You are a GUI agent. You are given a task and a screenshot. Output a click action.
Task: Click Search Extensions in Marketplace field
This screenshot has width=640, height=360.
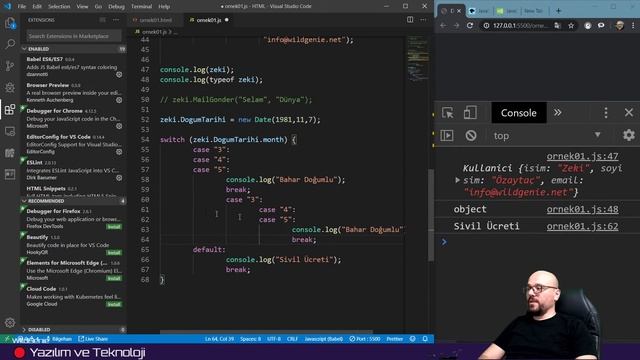74,36
